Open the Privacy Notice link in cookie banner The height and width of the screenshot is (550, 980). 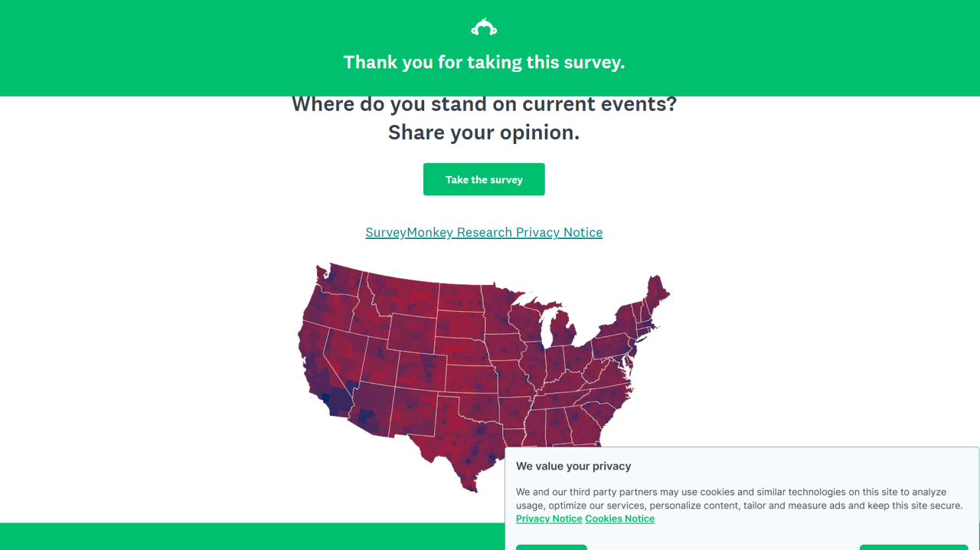coord(549,519)
